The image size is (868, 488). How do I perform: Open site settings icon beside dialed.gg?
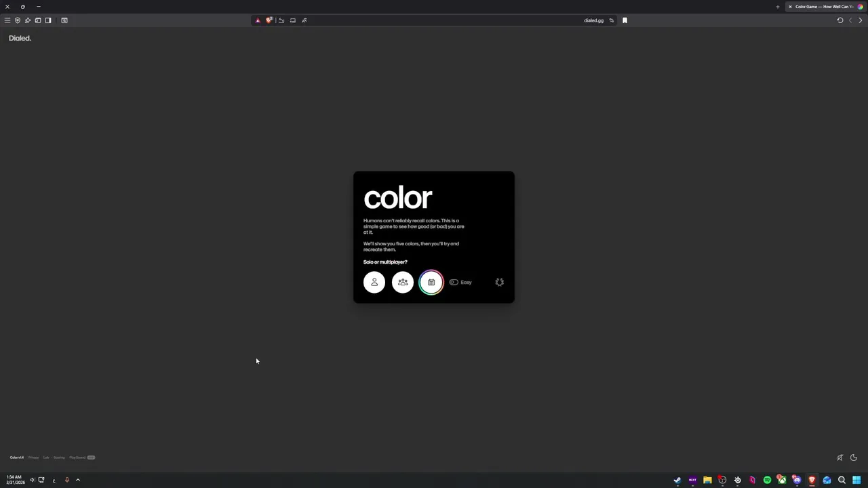pyautogui.click(x=611, y=20)
